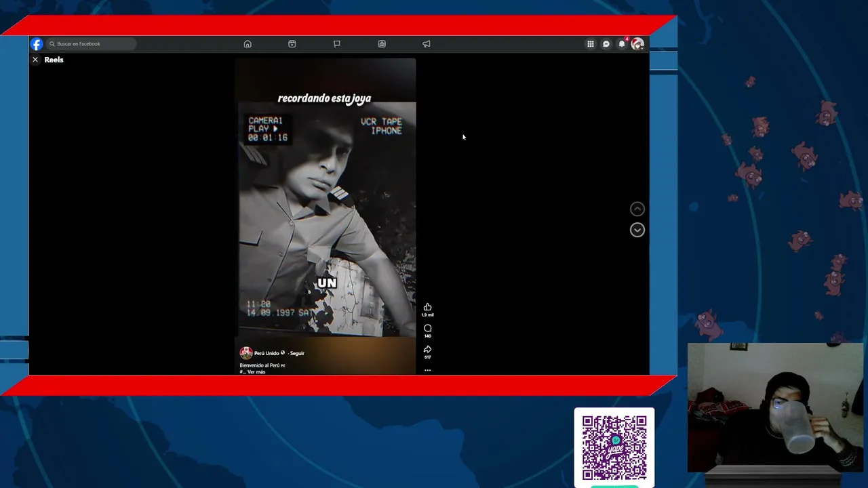Go to the next reel with the down arrow
This screenshot has width=868, height=488.
click(637, 230)
